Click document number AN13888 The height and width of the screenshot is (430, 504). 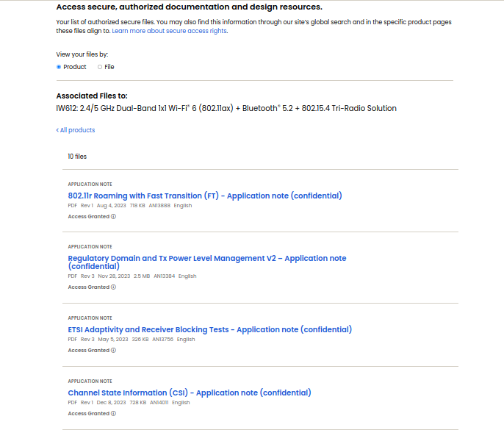159,206
